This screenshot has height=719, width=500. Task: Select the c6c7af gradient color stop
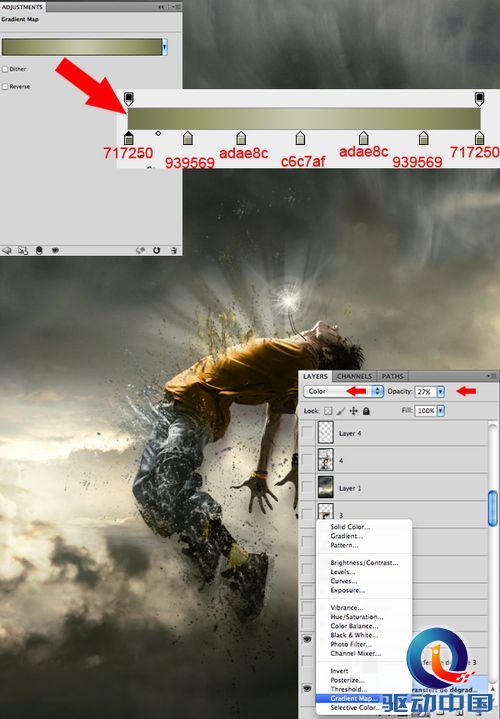300,138
